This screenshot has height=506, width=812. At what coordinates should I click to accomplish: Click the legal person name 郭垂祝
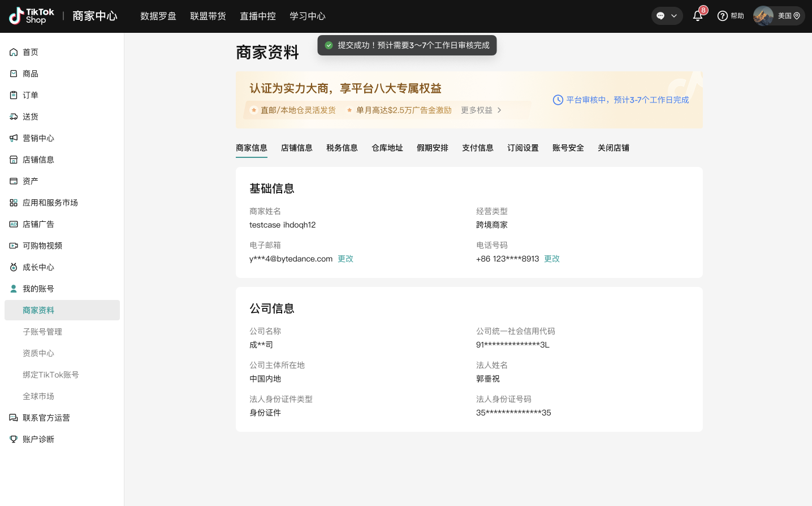coord(488,379)
